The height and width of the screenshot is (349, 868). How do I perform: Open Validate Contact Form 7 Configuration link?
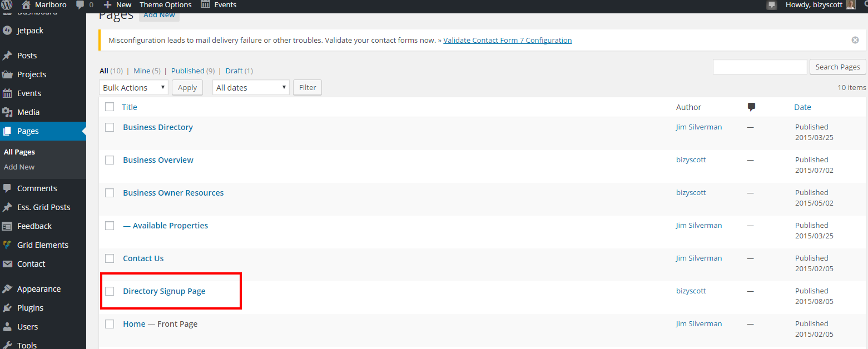(508, 40)
